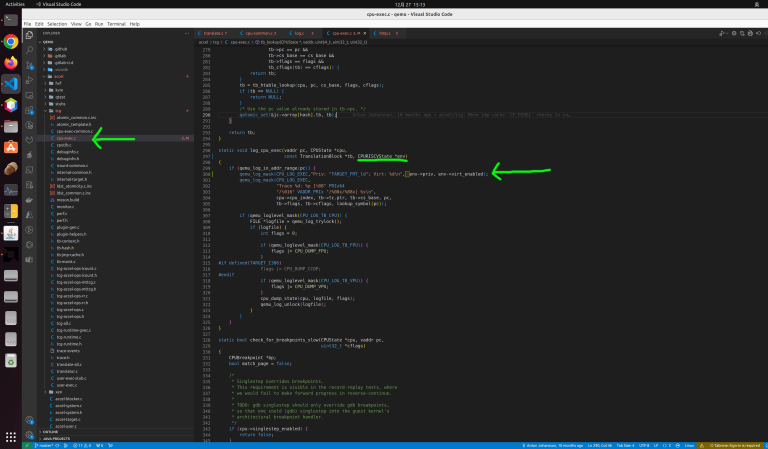Open the Search view in activity bar

(x=29, y=49)
